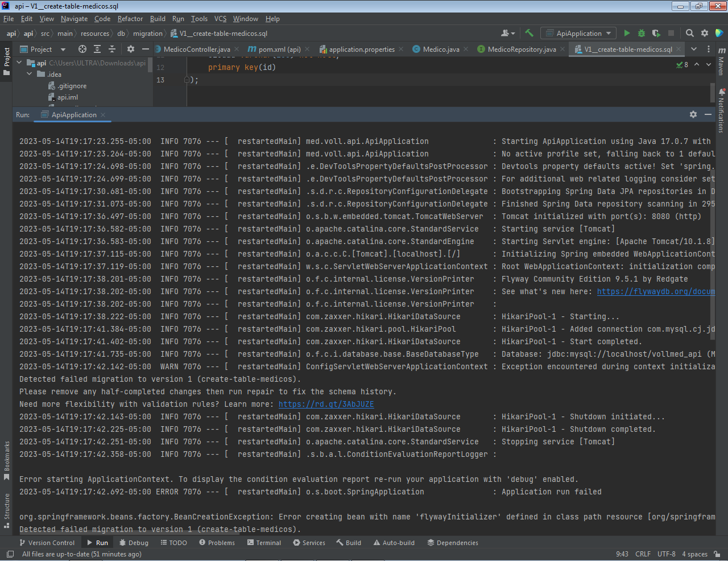This screenshot has height=561, width=728.
Task: Switch to the MedicoRepository.java tab
Action: pos(522,49)
